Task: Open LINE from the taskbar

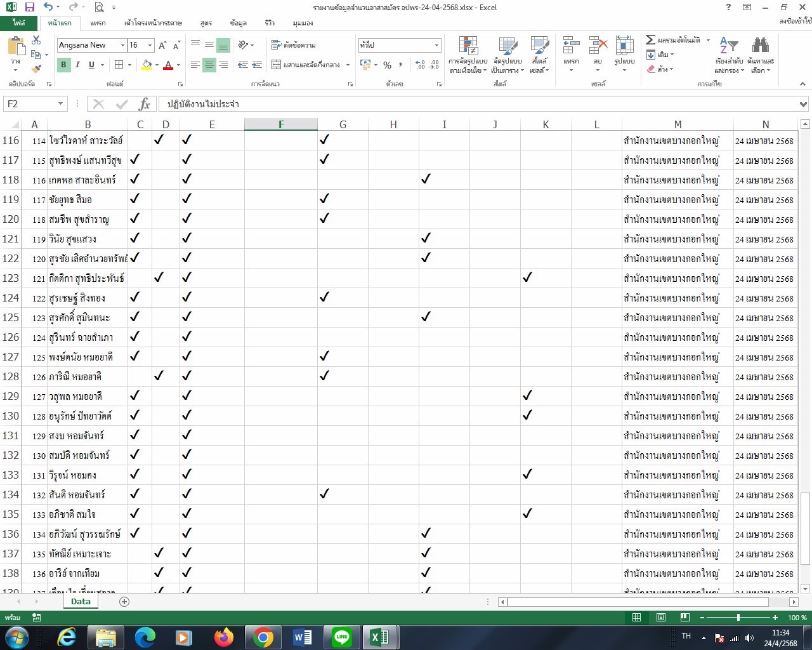Action: [342, 637]
